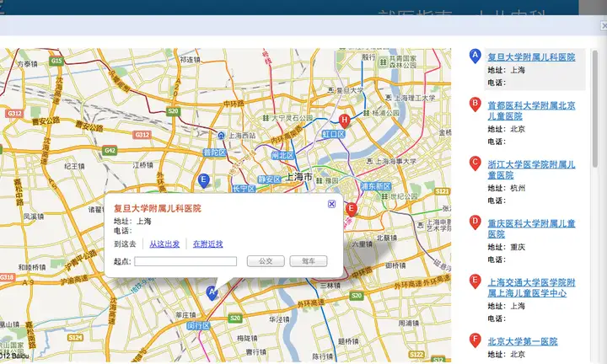
Task: Click the 闸北区 district label
Action: pyautogui.click(x=283, y=156)
